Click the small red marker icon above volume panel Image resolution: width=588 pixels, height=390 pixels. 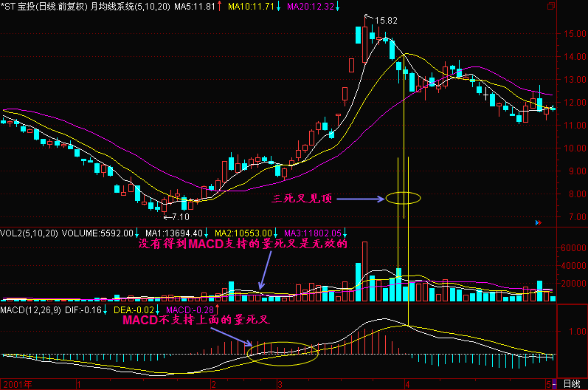tap(536, 222)
